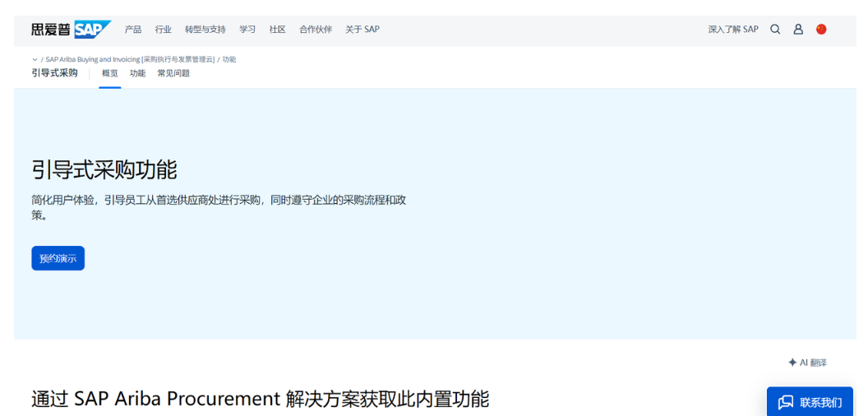The height and width of the screenshot is (416, 868).
Task: Click the 联系我们 button
Action: click(x=810, y=401)
